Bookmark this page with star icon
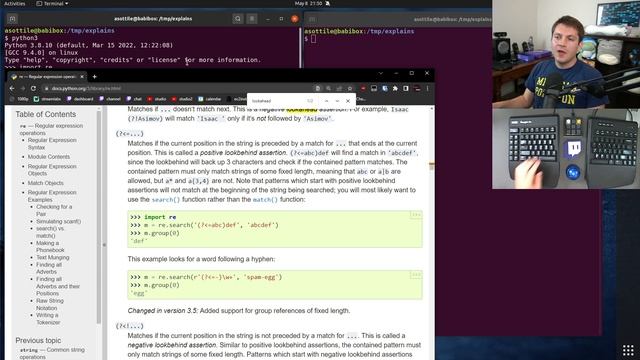 (350, 88)
